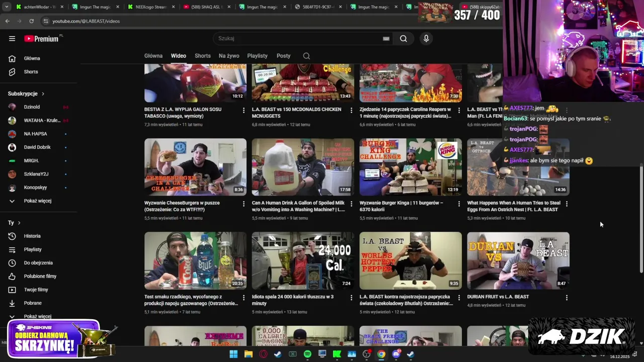Open Opera browser from the taskbar
This screenshot has width=644, height=362.
263,354
